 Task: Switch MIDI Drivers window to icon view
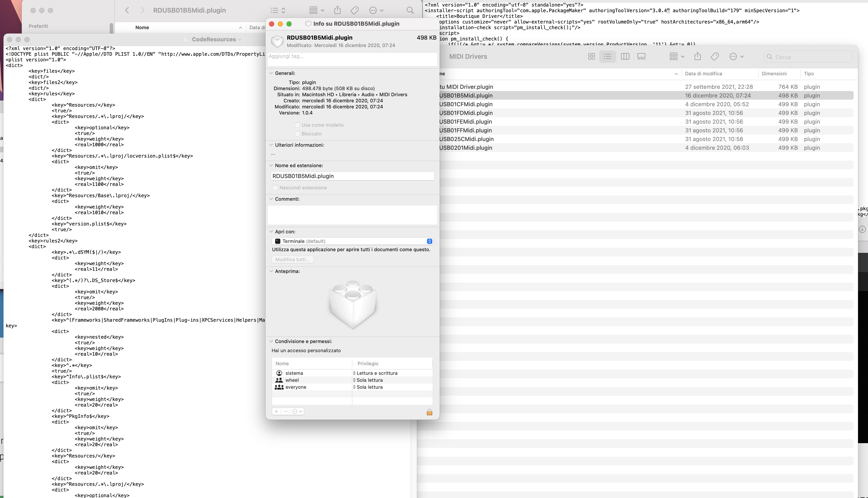pyautogui.click(x=591, y=56)
